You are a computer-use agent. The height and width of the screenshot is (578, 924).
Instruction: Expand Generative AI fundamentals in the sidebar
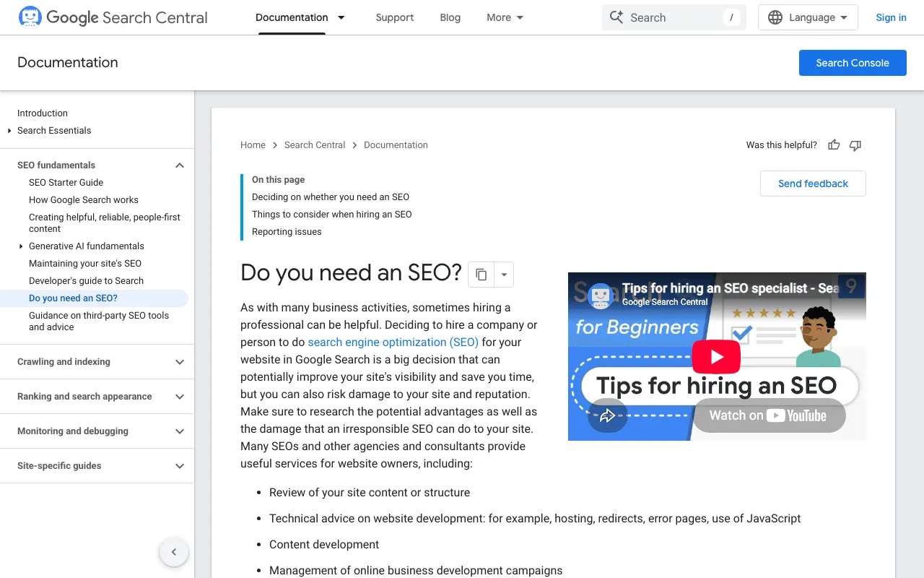point(21,246)
